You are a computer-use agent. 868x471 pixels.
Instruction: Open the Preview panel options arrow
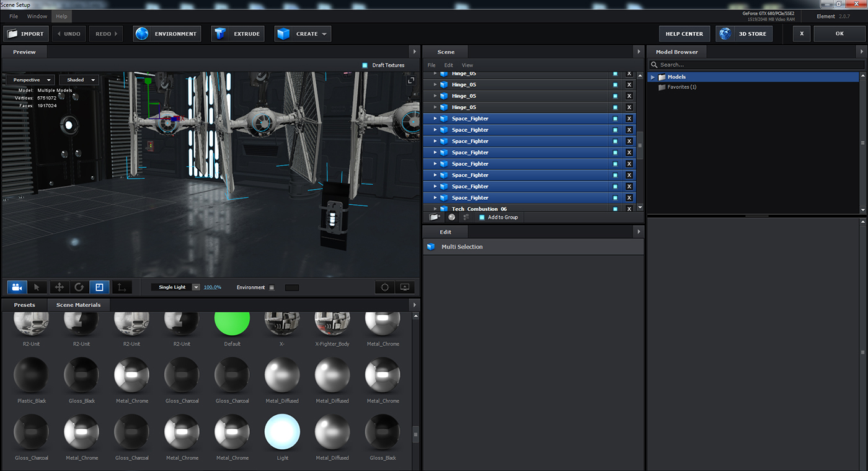415,52
